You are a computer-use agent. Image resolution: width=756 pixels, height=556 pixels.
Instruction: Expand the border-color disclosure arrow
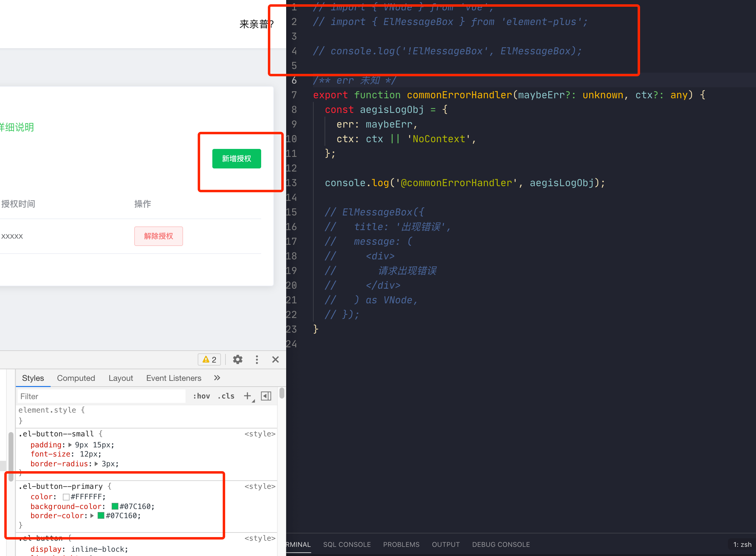point(92,515)
